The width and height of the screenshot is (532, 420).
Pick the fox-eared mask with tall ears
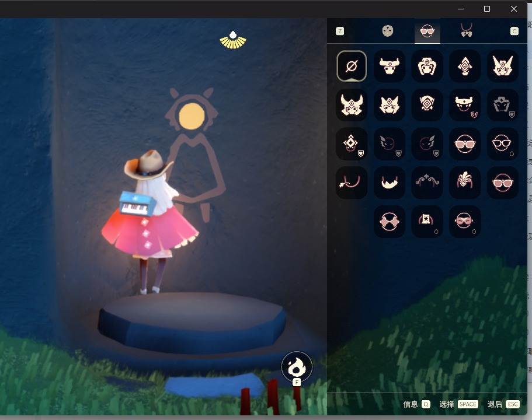pos(503,66)
